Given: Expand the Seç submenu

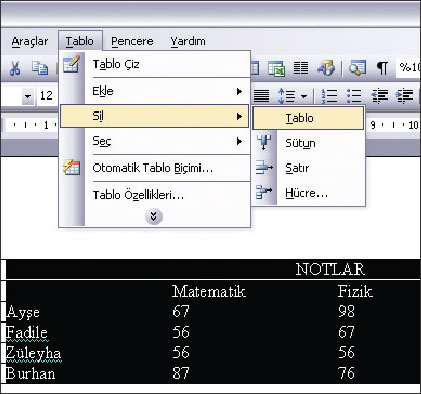Looking at the screenshot, I should coord(155,141).
